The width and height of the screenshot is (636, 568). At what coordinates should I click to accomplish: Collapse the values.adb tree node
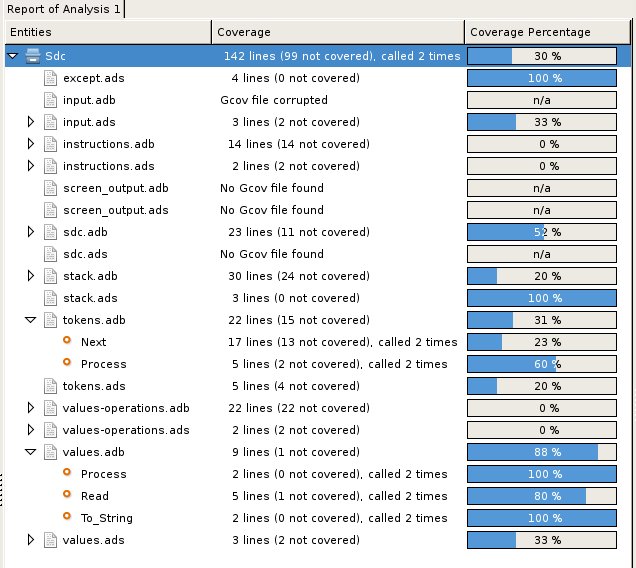(30, 452)
